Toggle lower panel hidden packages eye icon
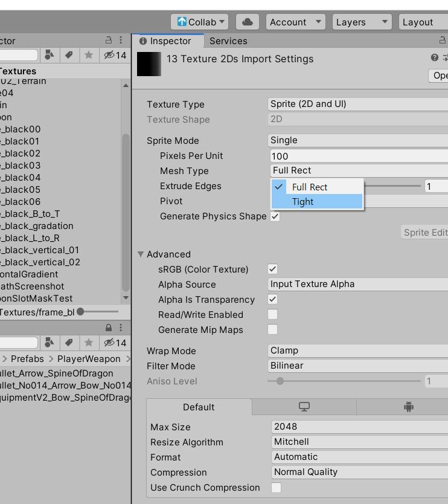Viewport: 448px width, 504px height. pyautogui.click(x=115, y=343)
